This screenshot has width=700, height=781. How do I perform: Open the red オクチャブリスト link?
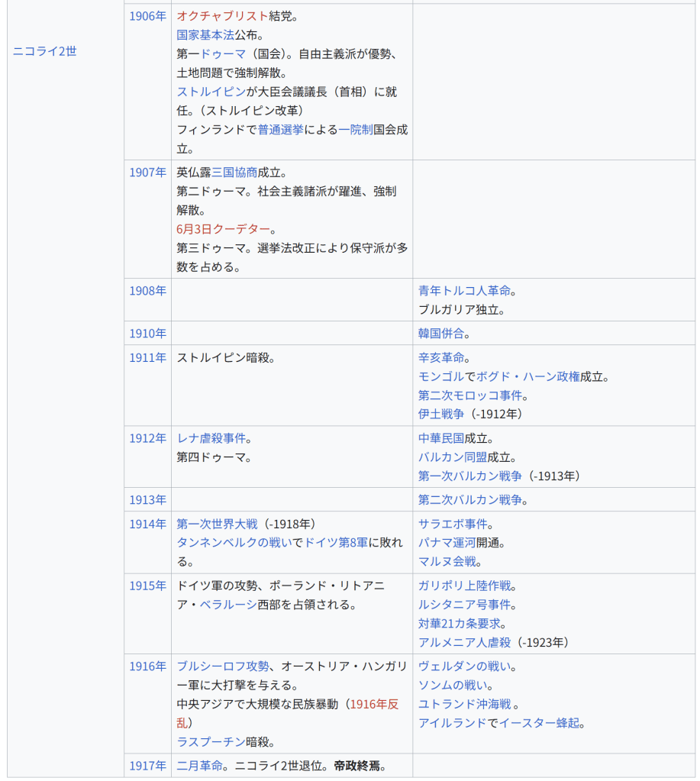(x=222, y=16)
